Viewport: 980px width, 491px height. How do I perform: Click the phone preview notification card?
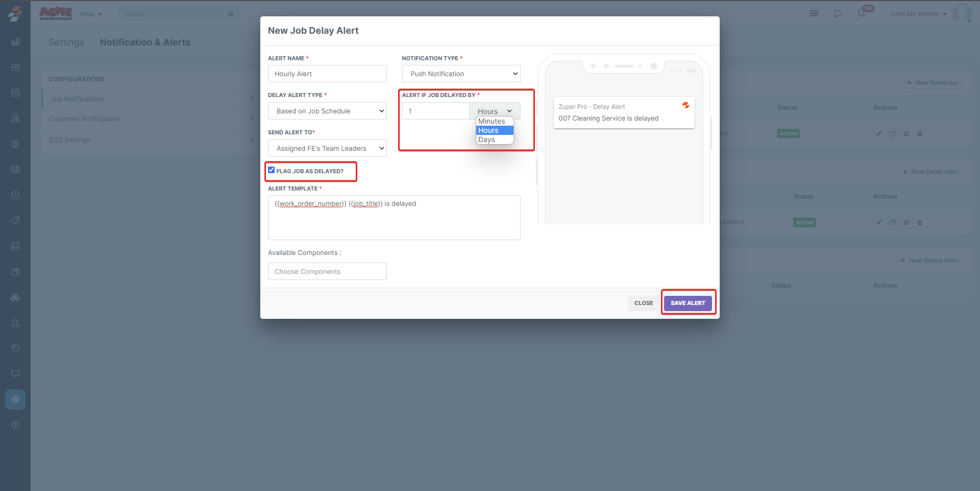624,112
